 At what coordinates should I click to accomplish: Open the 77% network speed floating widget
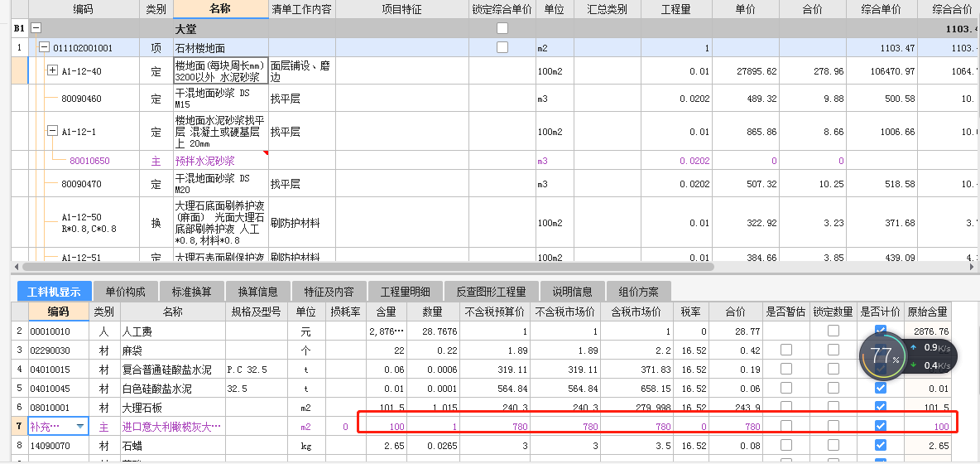(907, 355)
